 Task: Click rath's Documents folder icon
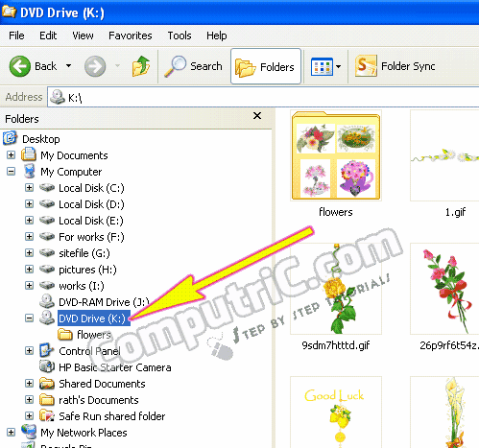47,400
